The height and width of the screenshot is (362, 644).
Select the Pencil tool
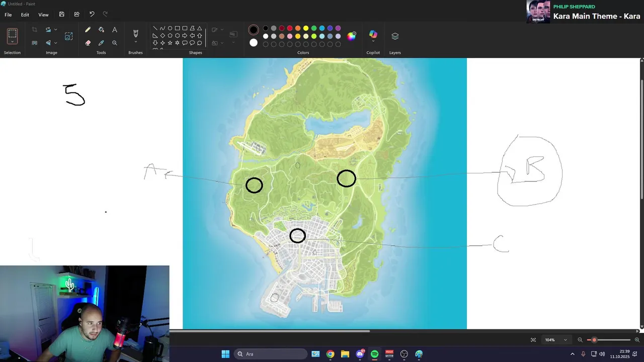[88, 30]
